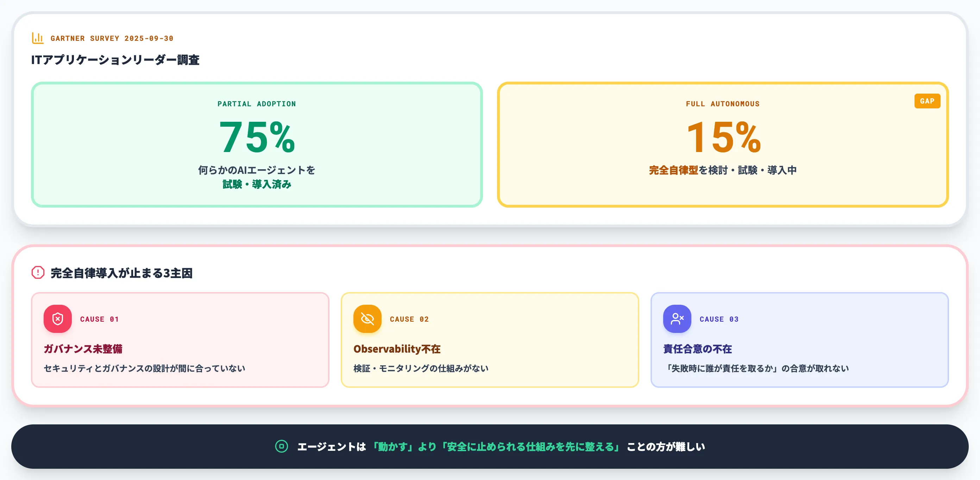Click the orange text 完全自律型

(x=673, y=170)
